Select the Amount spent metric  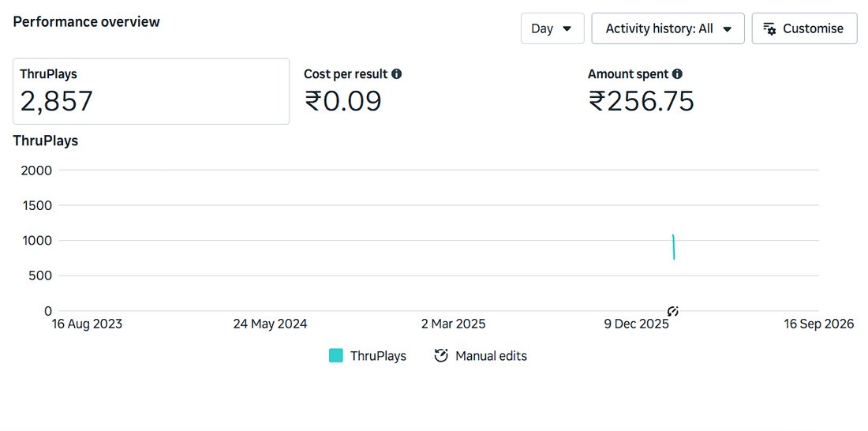720,92
